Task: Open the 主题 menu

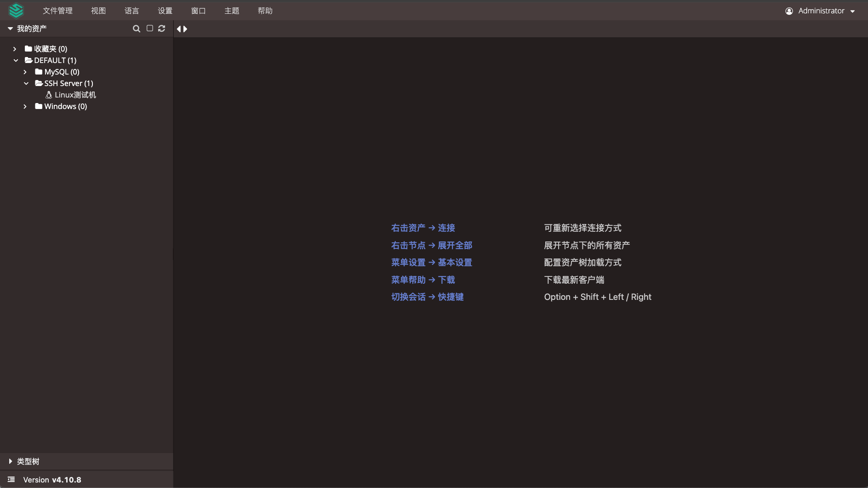Action: point(232,10)
